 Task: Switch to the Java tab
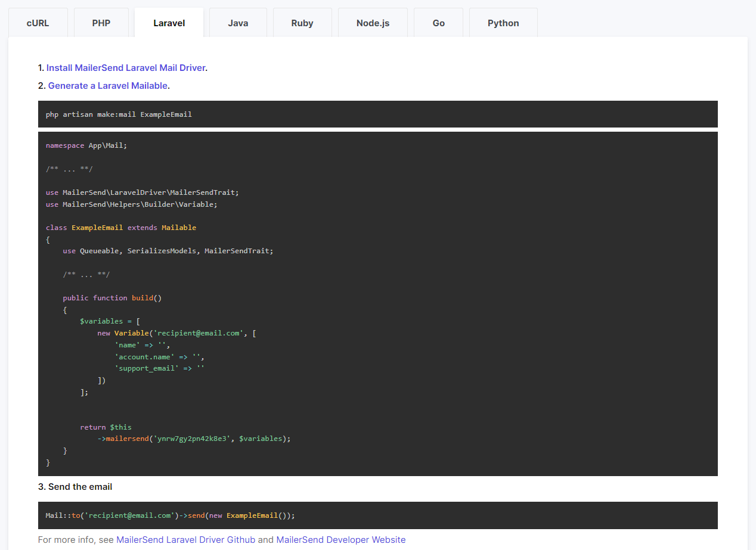pyautogui.click(x=238, y=23)
